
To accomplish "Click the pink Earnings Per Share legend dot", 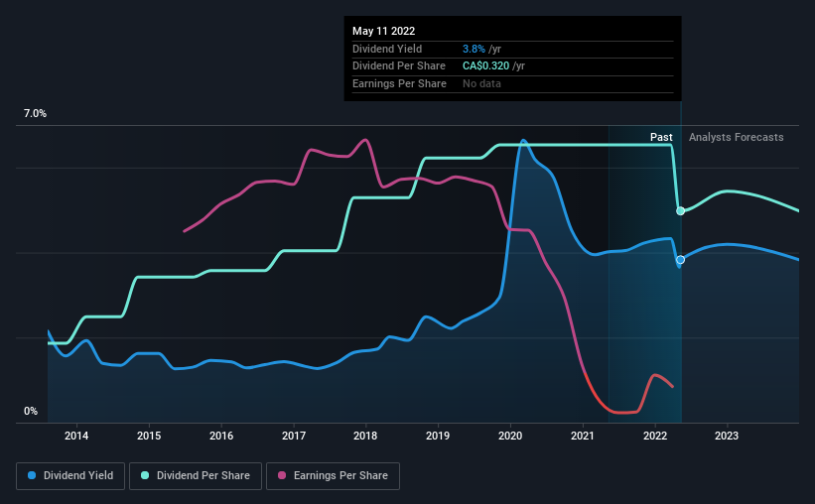I will pyautogui.click(x=282, y=475).
